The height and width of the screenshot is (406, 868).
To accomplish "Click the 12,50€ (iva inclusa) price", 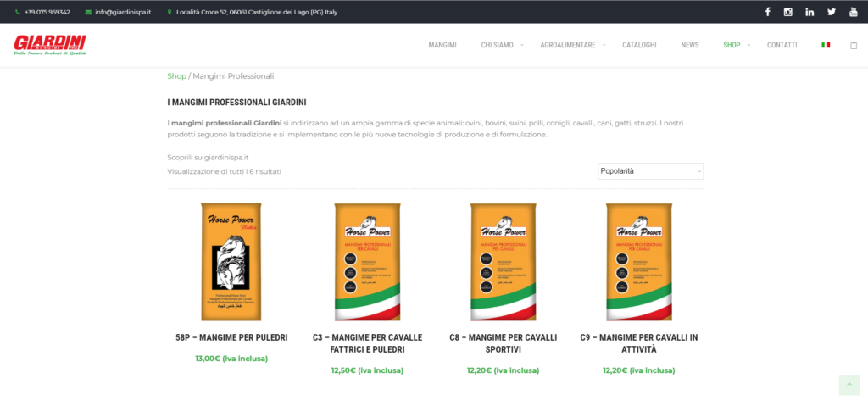I will tap(367, 370).
